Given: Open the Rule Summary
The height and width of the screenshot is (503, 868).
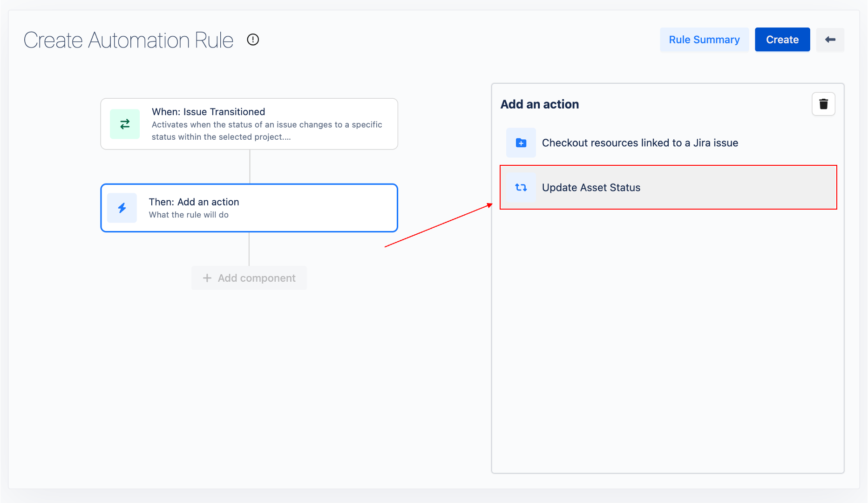Looking at the screenshot, I should (704, 40).
